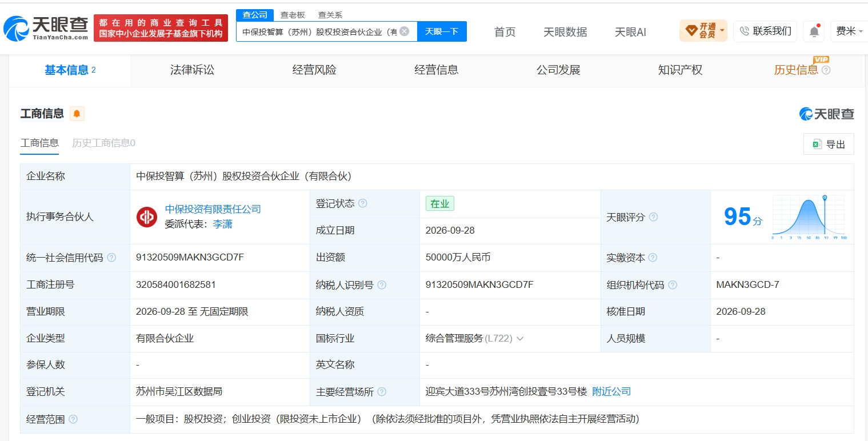The height and width of the screenshot is (441, 868).
Task: Select 工商信息 sub-tab
Action: (39, 143)
